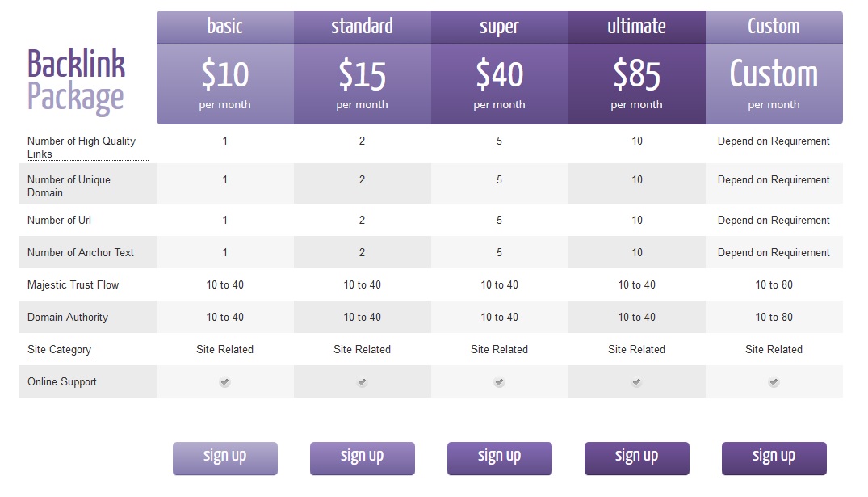Click the $85 per month price box
The image size is (868, 497).
pyautogui.click(x=637, y=84)
